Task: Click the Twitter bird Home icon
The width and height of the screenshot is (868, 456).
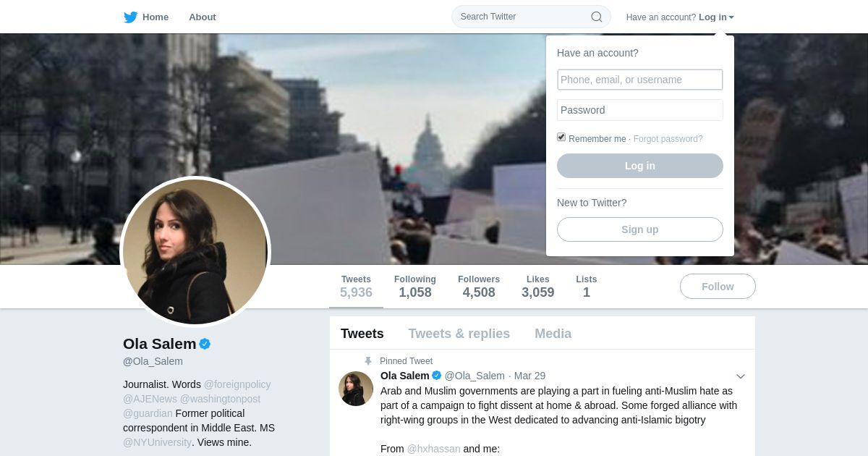Action: pyautogui.click(x=131, y=17)
